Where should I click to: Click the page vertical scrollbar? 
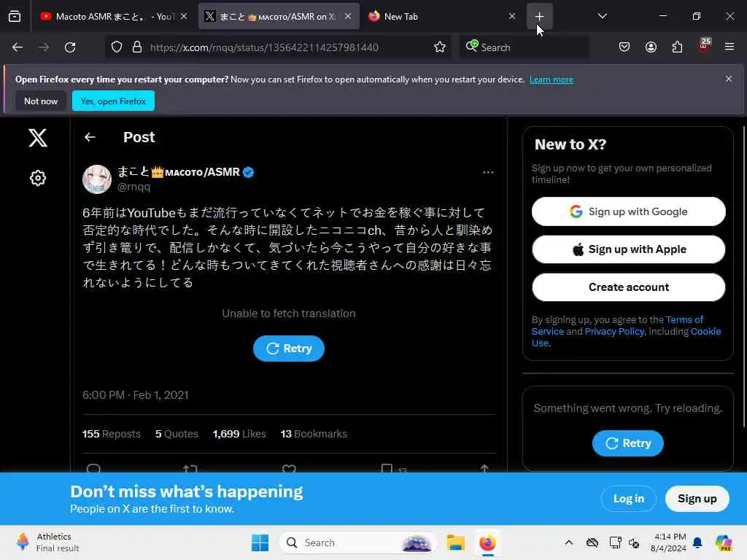(743, 276)
